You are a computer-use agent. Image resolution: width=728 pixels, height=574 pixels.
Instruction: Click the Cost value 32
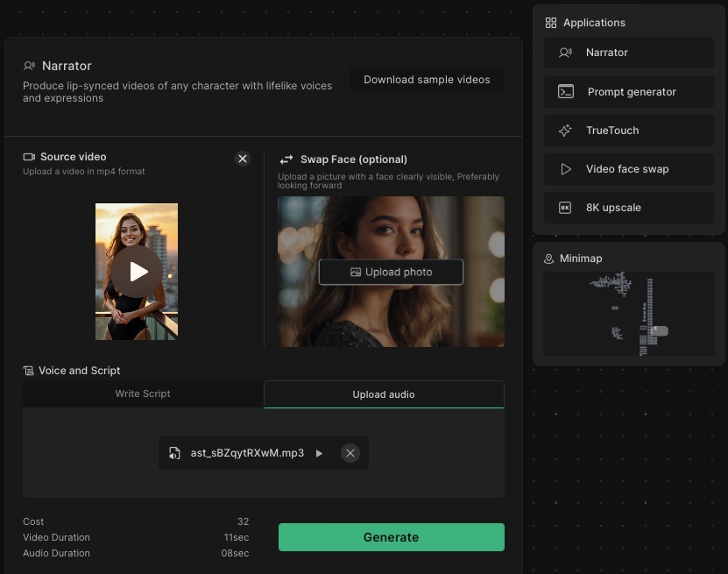click(x=243, y=521)
